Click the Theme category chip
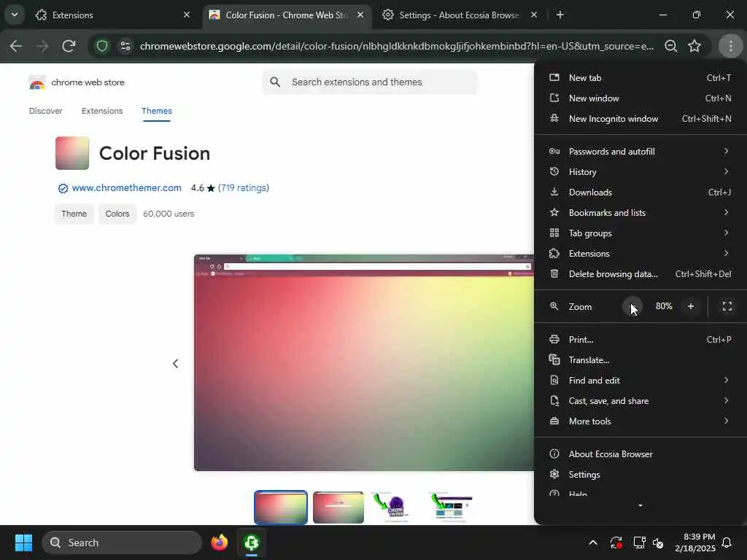This screenshot has height=560, width=747. (74, 214)
